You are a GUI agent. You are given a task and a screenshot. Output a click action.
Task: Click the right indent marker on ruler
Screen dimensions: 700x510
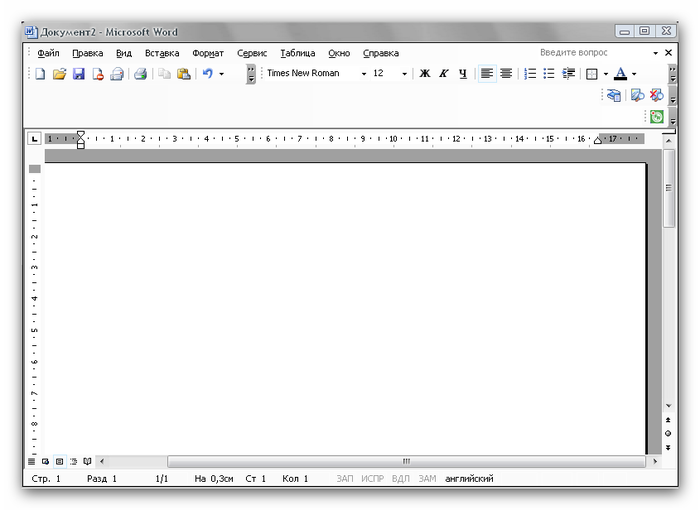click(598, 141)
